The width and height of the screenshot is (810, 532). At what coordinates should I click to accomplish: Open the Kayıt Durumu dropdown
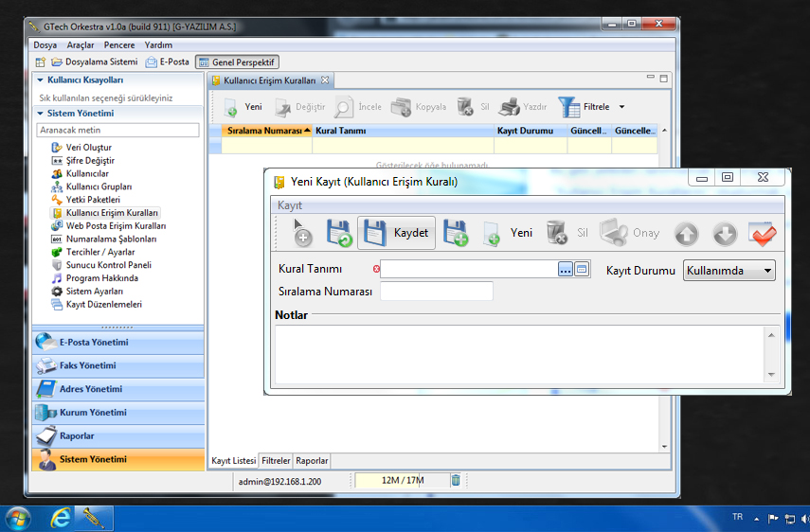point(729,271)
